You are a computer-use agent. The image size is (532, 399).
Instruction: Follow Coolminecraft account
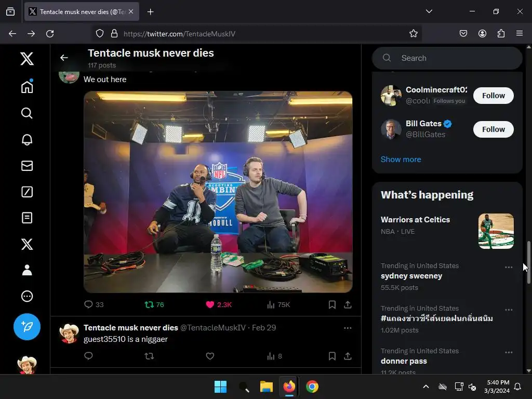(x=494, y=96)
